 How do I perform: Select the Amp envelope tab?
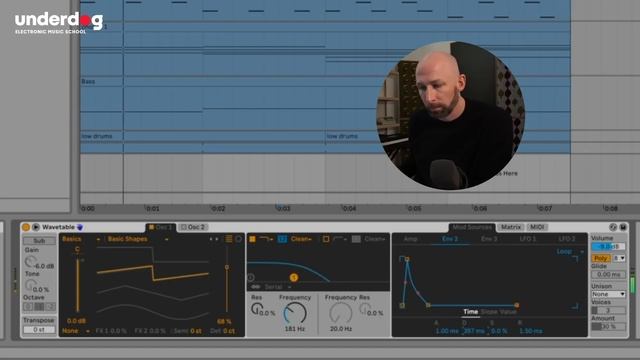pyautogui.click(x=411, y=239)
